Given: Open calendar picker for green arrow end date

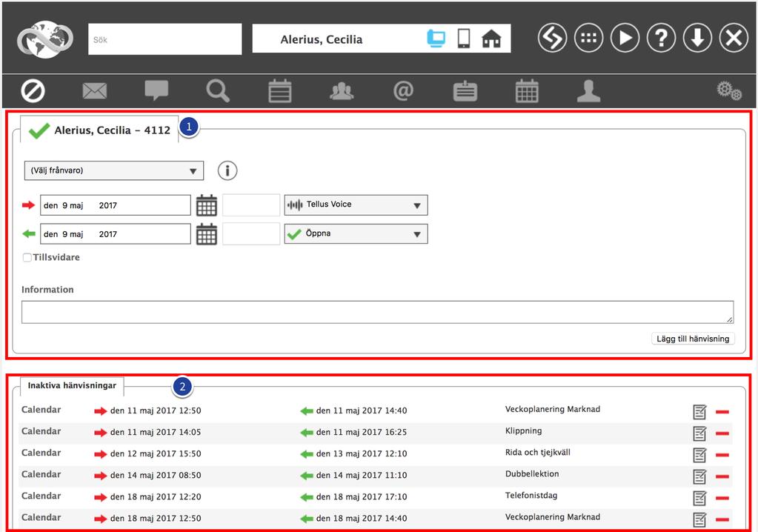Looking at the screenshot, I should point(207,234).
